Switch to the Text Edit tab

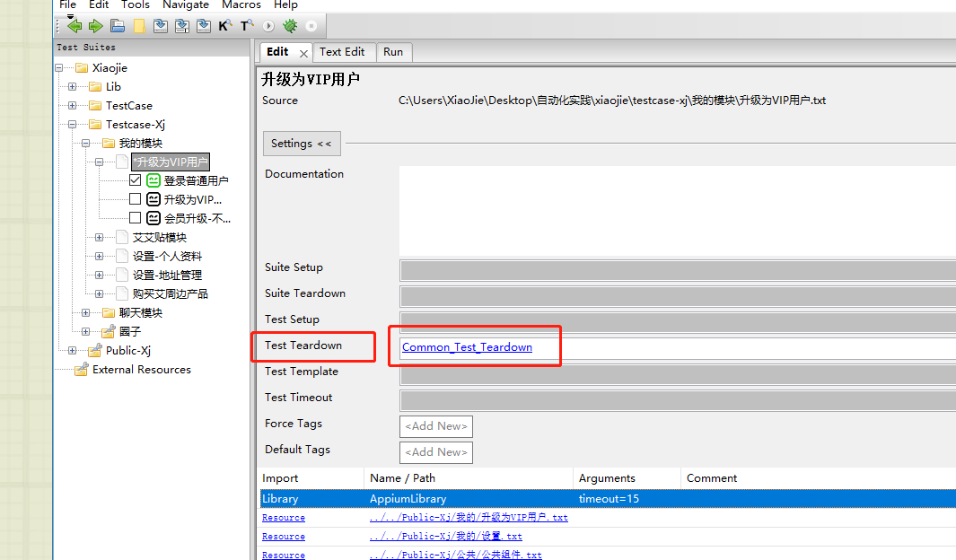(344, 52)
